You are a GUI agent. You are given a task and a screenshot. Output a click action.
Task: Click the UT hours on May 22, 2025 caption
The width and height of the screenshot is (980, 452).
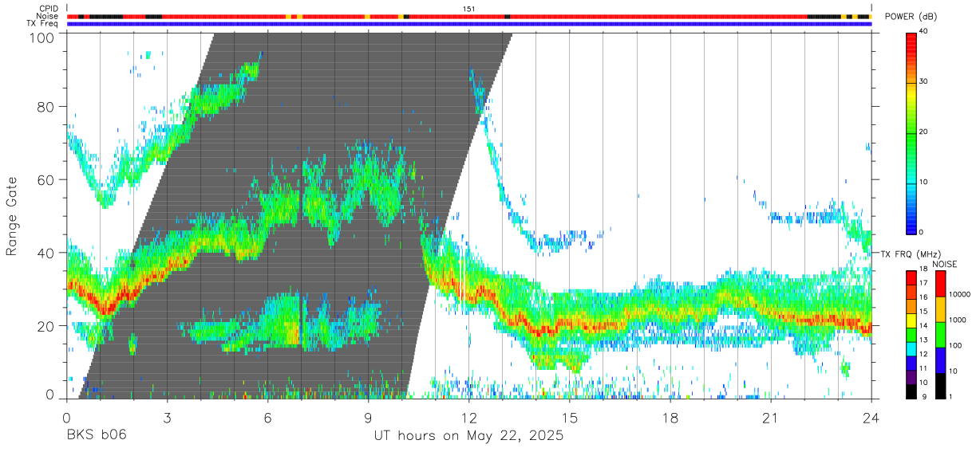point(468,435)
